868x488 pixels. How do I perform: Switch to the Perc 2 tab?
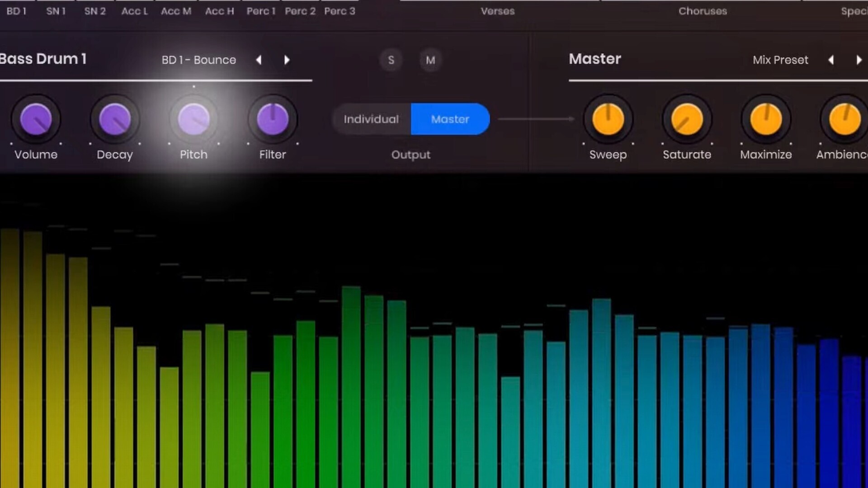[x=300, y=11]
